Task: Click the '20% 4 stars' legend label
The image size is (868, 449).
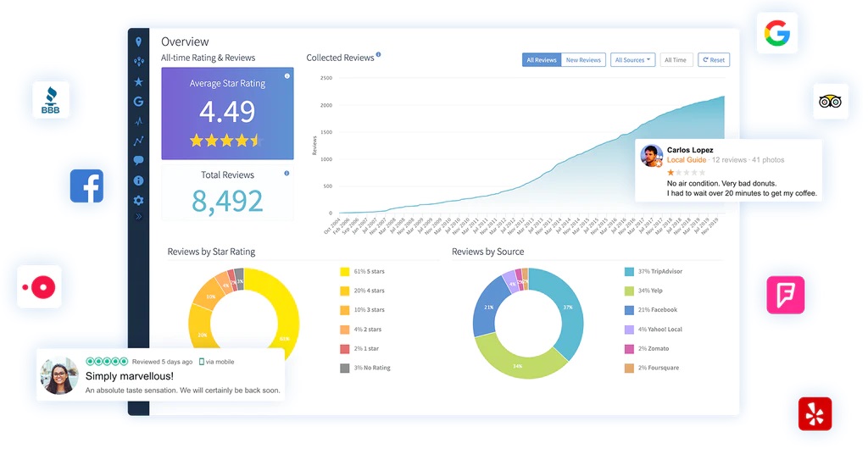Action: (x=370, y=291)
